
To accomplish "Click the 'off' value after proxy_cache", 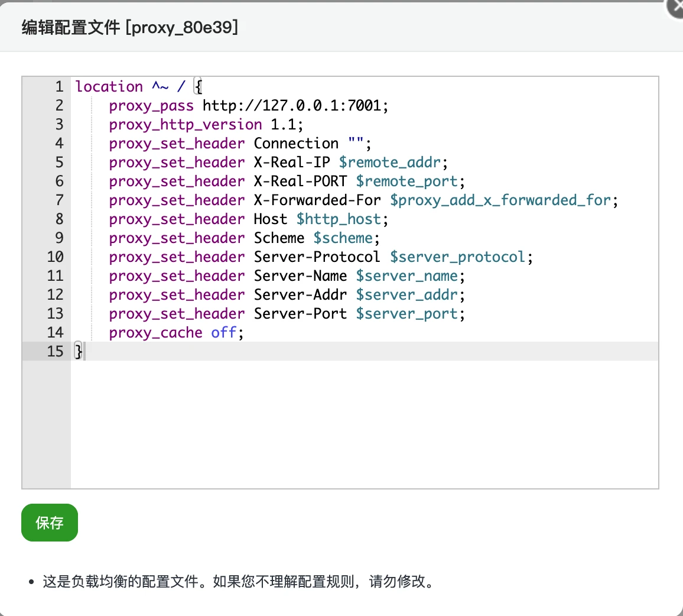I will coord(224,333).
